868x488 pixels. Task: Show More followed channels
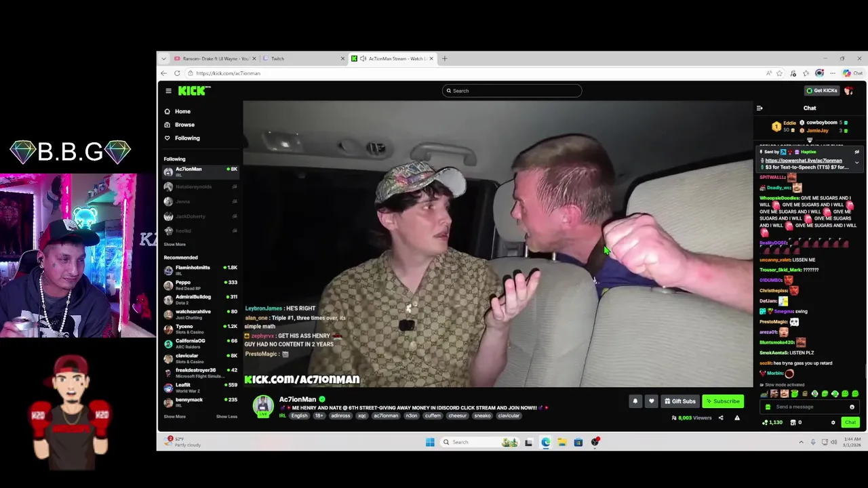click(x=174, y=245)
